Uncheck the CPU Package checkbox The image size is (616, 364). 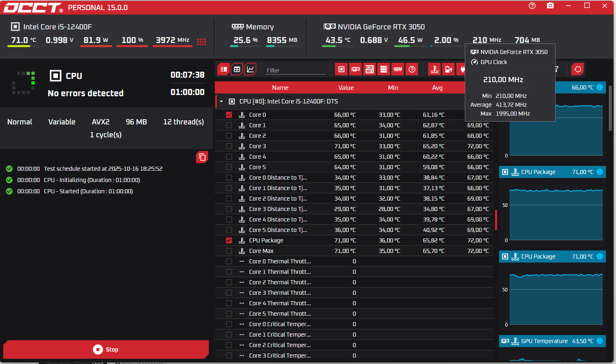[x=229, y=240]
